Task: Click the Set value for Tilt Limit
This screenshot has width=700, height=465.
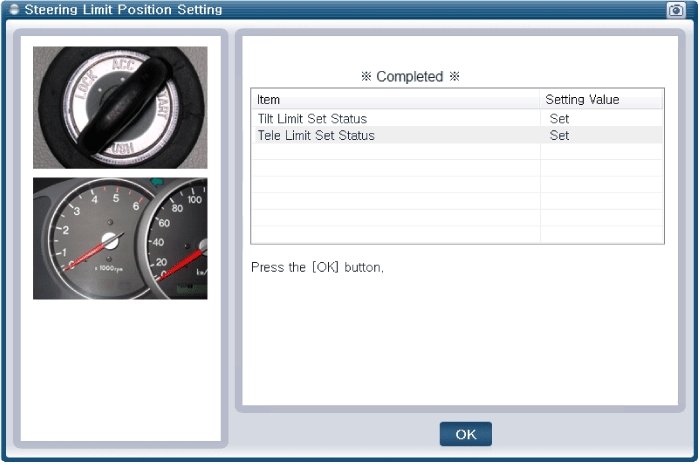Action: click(559, 119)
